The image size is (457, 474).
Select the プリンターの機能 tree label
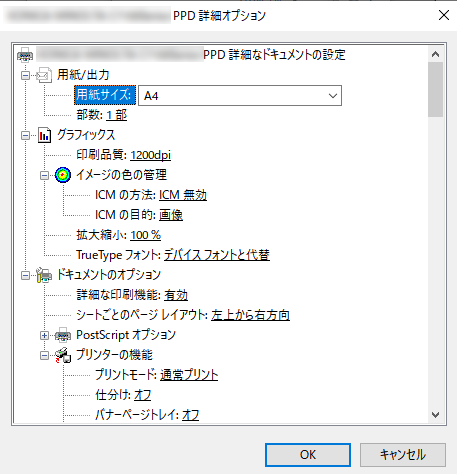coord(114,355)
